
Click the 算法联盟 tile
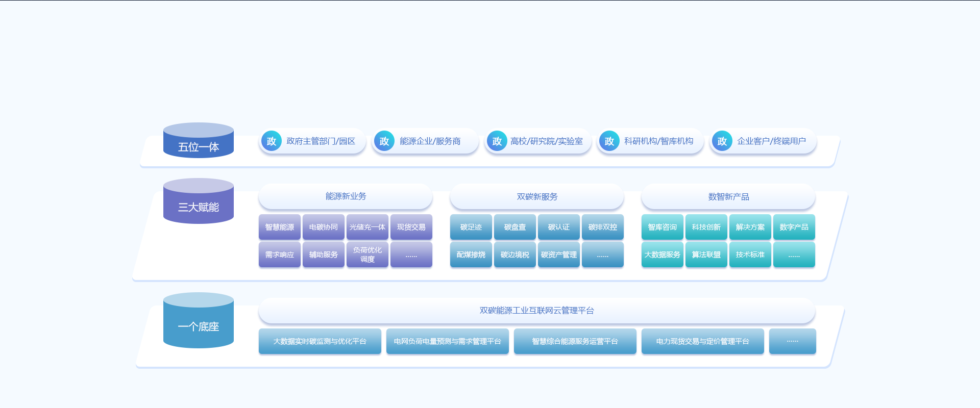tap(706, 254)
